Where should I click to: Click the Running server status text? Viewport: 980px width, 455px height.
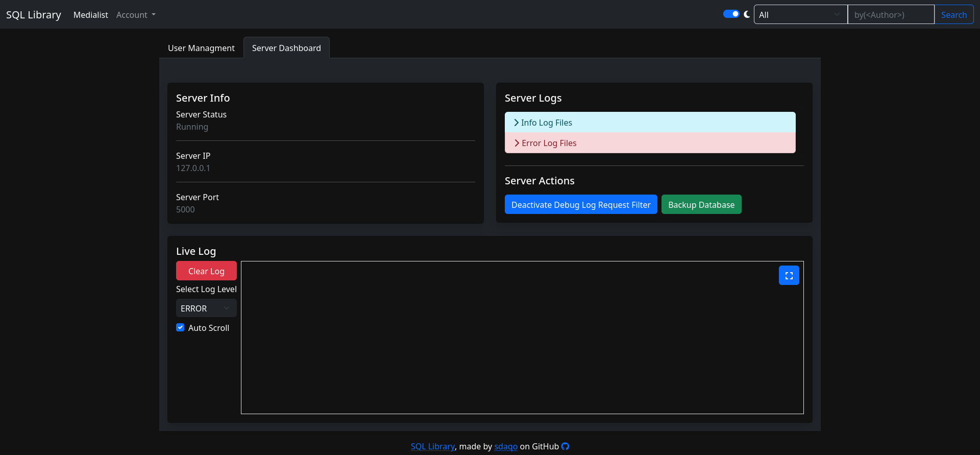click(192, 127)
